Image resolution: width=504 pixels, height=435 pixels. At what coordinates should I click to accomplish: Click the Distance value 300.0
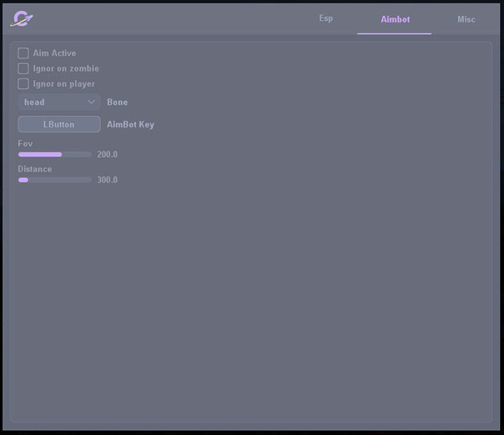pyautogui.click(x=107, y=180)
